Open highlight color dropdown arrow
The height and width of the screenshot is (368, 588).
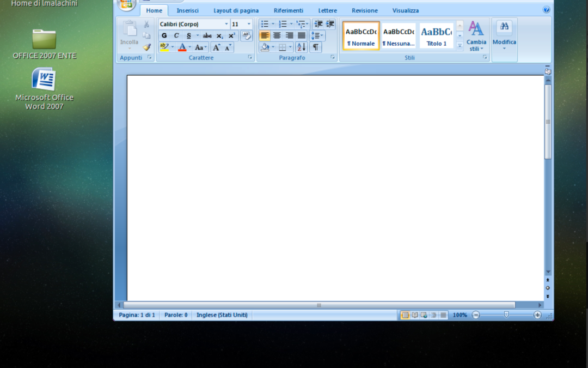173,47
